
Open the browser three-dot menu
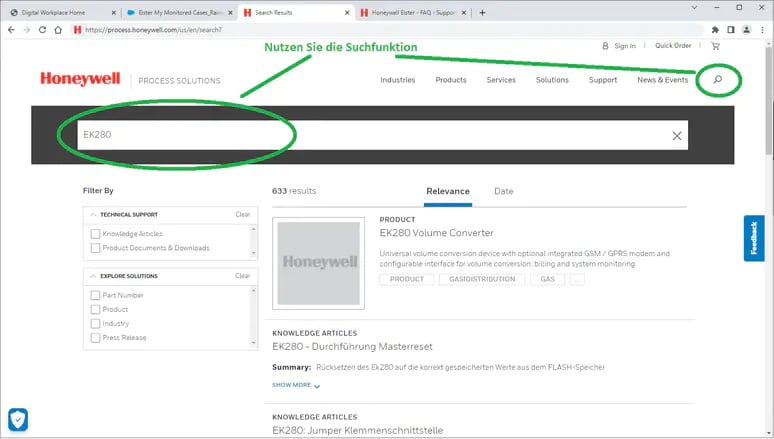click(x=763, y=30)
